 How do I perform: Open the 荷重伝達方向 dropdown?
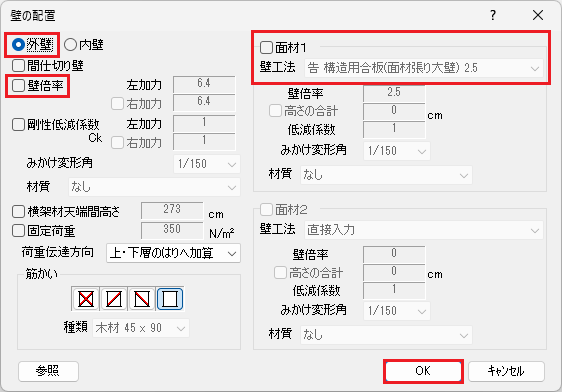point(173,253)
